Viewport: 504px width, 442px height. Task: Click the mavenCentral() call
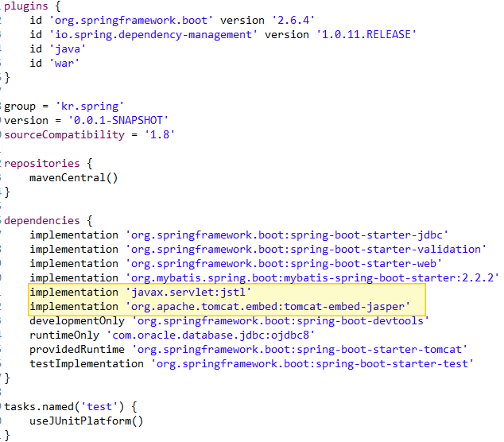tap(74, 178)
